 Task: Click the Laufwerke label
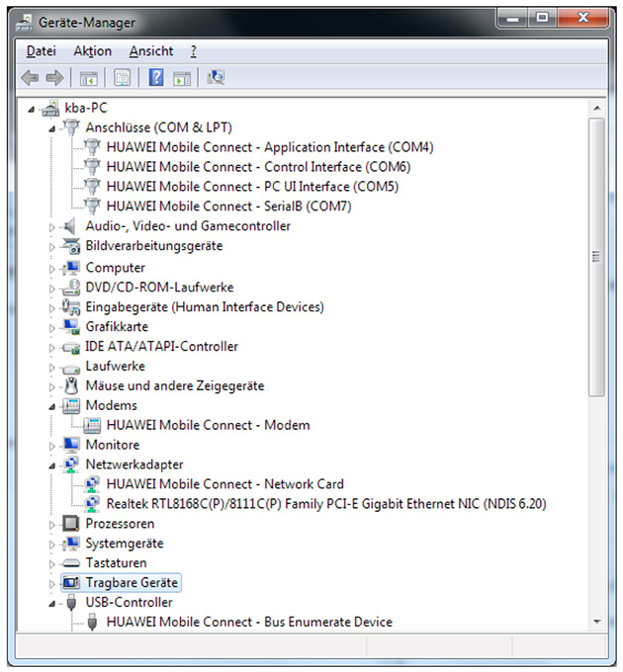click(116, 366)
